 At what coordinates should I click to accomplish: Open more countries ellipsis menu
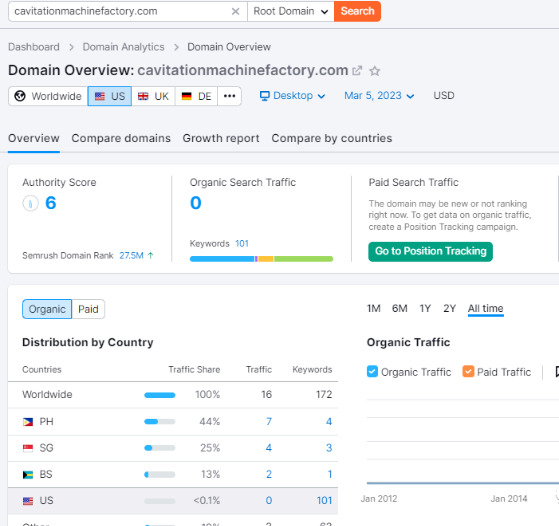click(230, 96)
